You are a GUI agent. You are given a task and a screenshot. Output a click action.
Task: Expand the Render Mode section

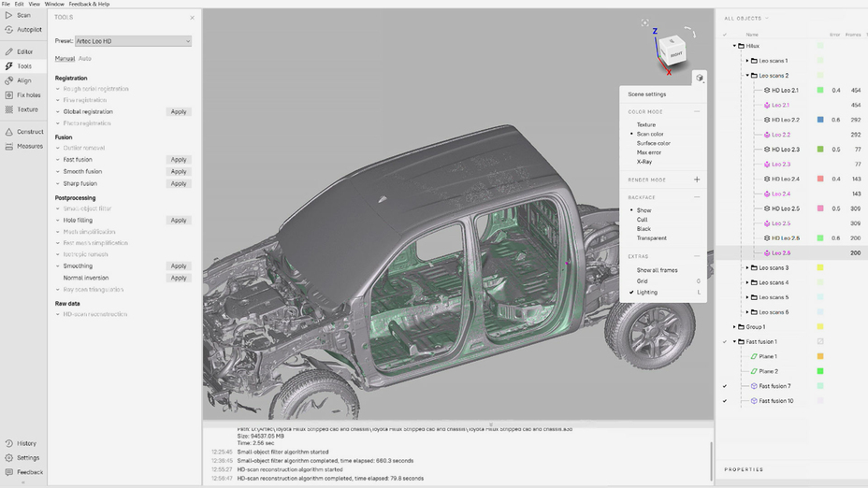click(x=697, y=179)
